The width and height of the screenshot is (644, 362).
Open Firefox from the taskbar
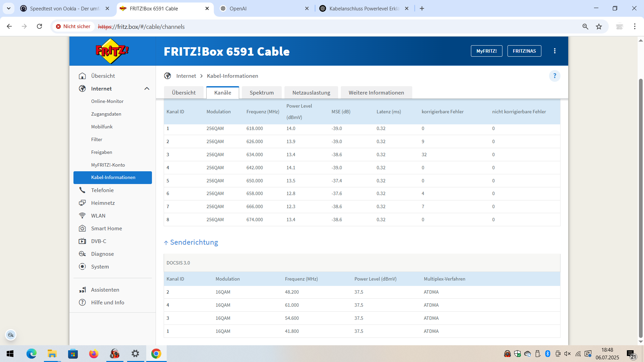[x=94, y=354]
